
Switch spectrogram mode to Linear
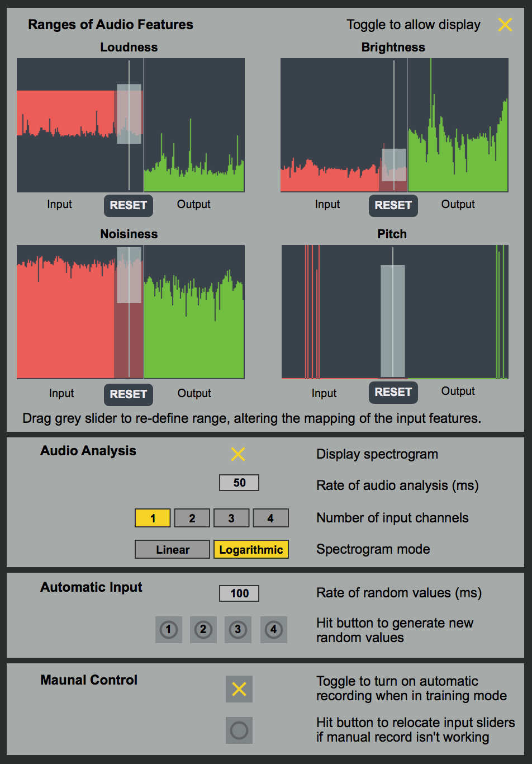(x=173, y=549)
